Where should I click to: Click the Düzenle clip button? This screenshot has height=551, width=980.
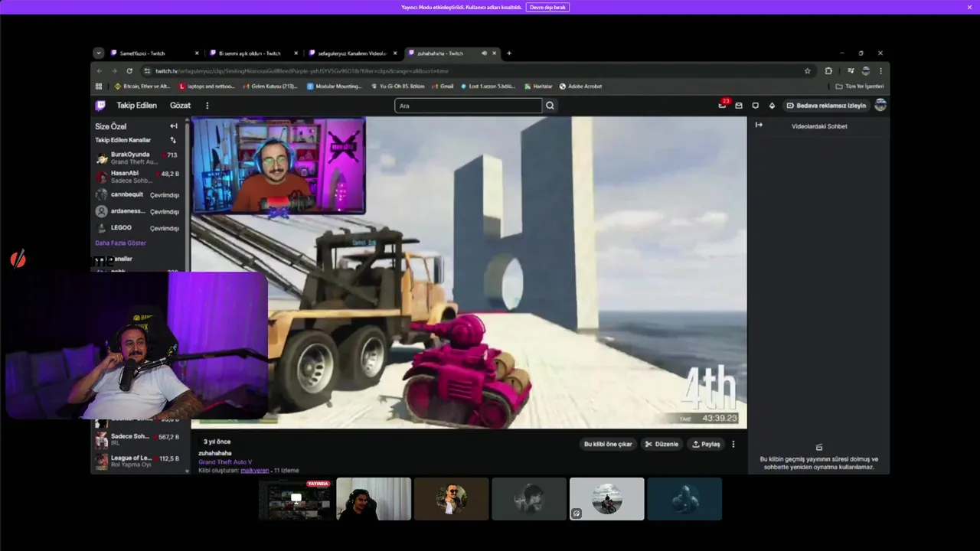click(661, 444)
